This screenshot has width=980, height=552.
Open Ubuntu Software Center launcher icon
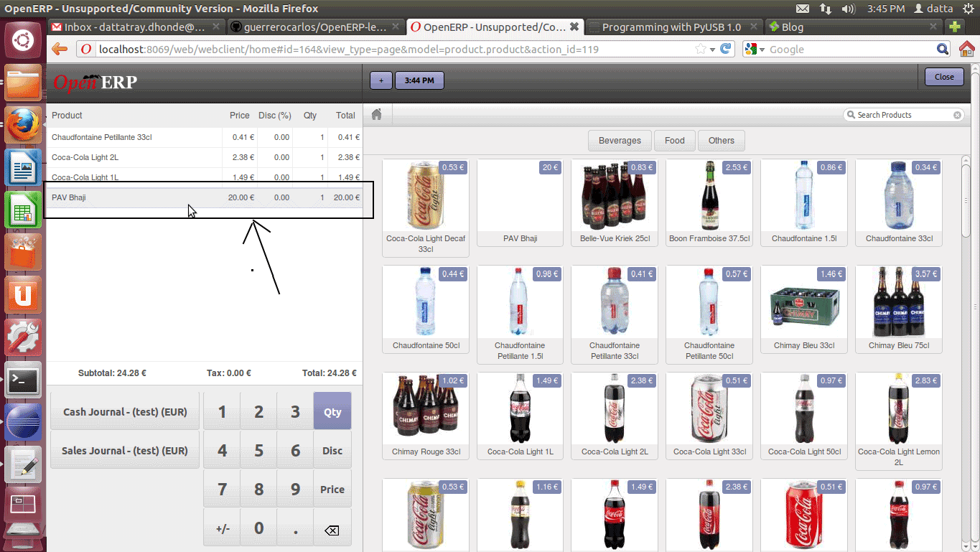(x=24, y=253)
